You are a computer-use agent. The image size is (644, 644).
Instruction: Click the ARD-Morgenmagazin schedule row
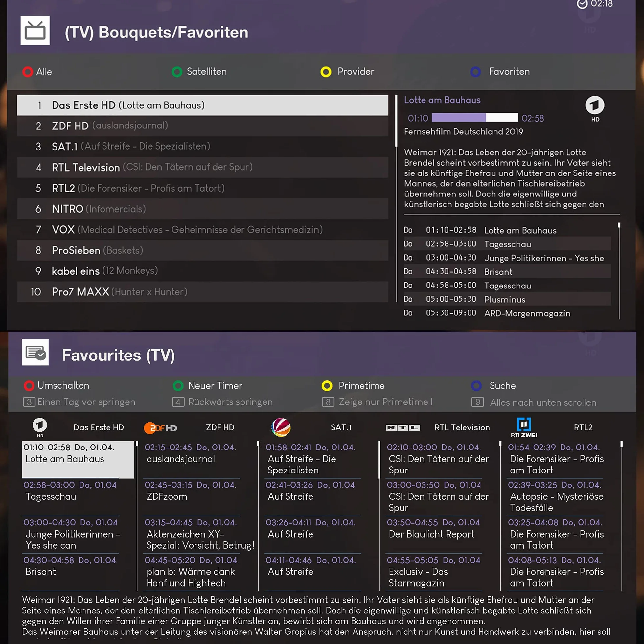coord(507,313)
